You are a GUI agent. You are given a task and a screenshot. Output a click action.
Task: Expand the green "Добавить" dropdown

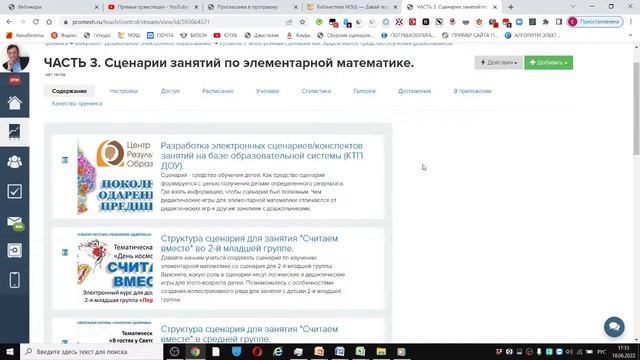549,62
